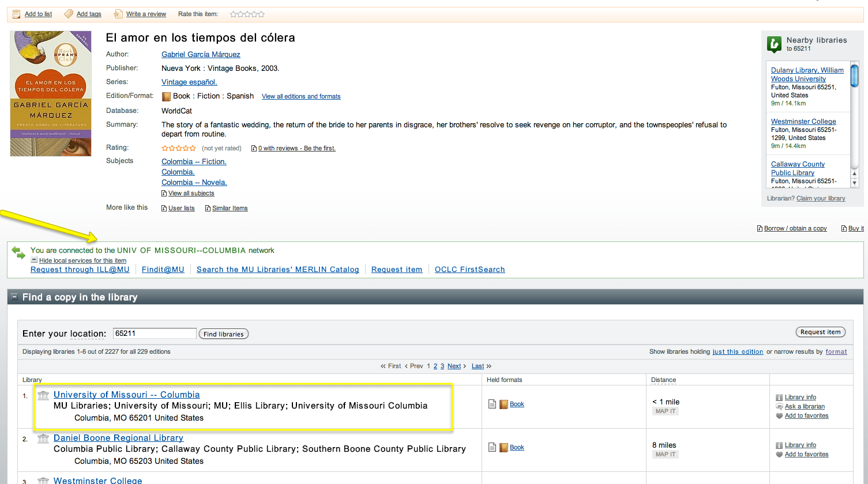This screenshot has width=868, height=484.
Task: Click the green arrows network connection icon
Action: pos(18,252)
